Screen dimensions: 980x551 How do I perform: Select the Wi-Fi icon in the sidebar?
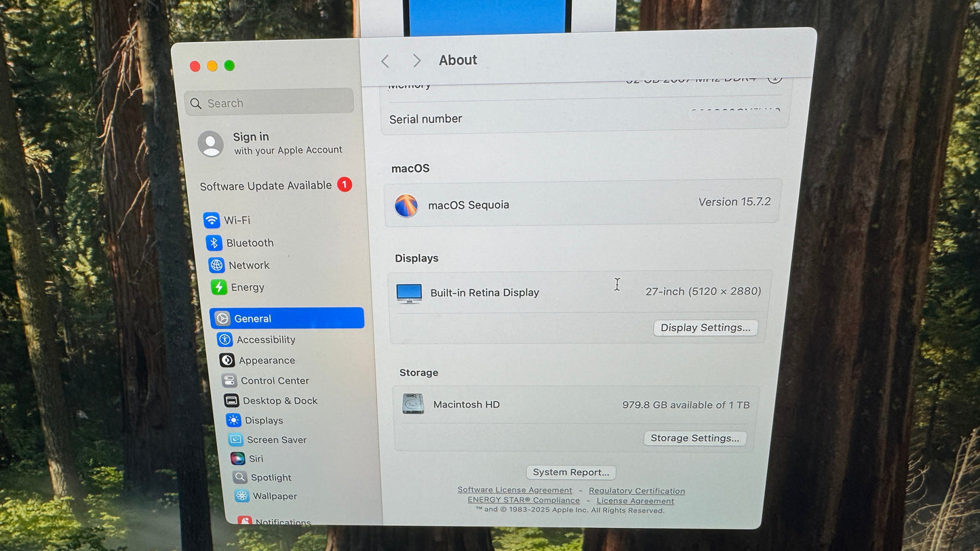214,220
